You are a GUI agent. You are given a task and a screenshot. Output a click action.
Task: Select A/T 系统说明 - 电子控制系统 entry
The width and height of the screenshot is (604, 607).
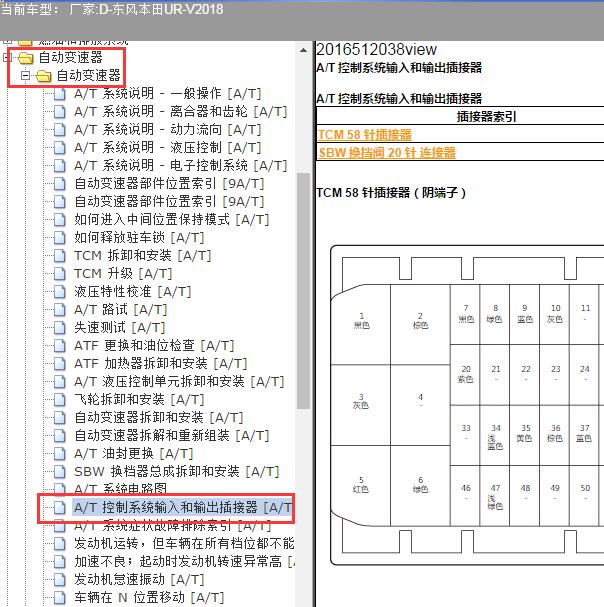(x=180, y=166)
